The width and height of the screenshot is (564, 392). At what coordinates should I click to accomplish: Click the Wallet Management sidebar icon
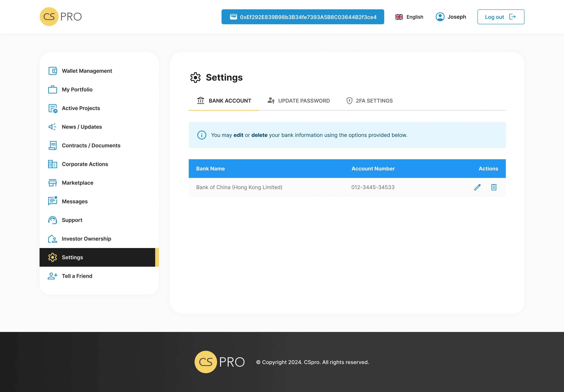pyautogui.click(x=53, y=71)
